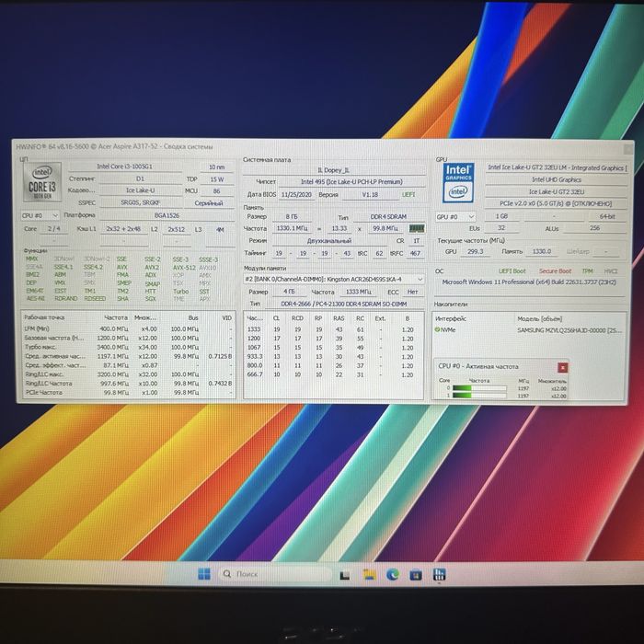Click the GPU memory 1 GB field
This screenshot has height=644, width=644.
coord(501,216)
